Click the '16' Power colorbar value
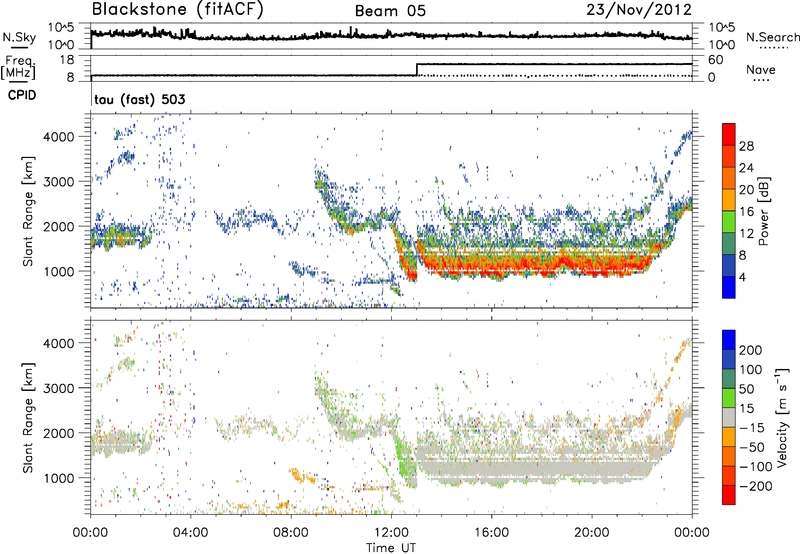800x554 pixels. point(746,212)
